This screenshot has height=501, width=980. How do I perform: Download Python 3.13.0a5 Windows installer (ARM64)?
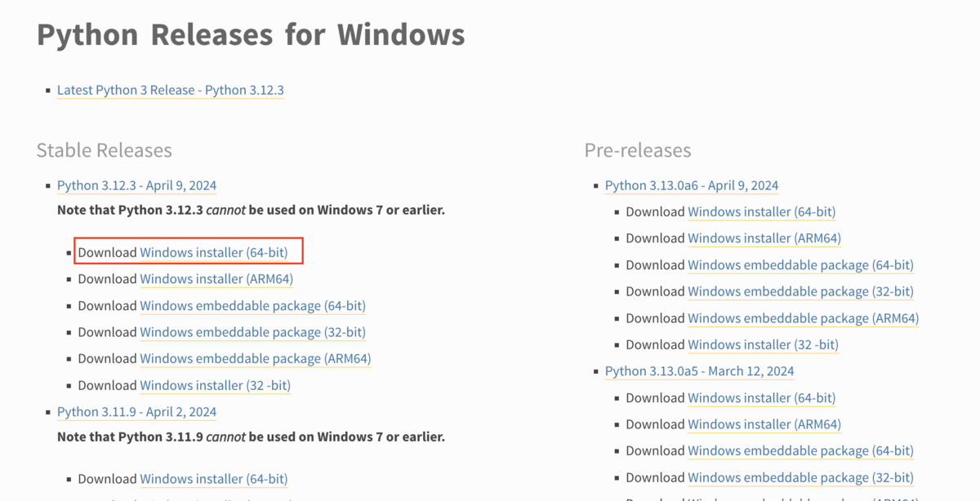pyautogui.click(x=764, y=424)
